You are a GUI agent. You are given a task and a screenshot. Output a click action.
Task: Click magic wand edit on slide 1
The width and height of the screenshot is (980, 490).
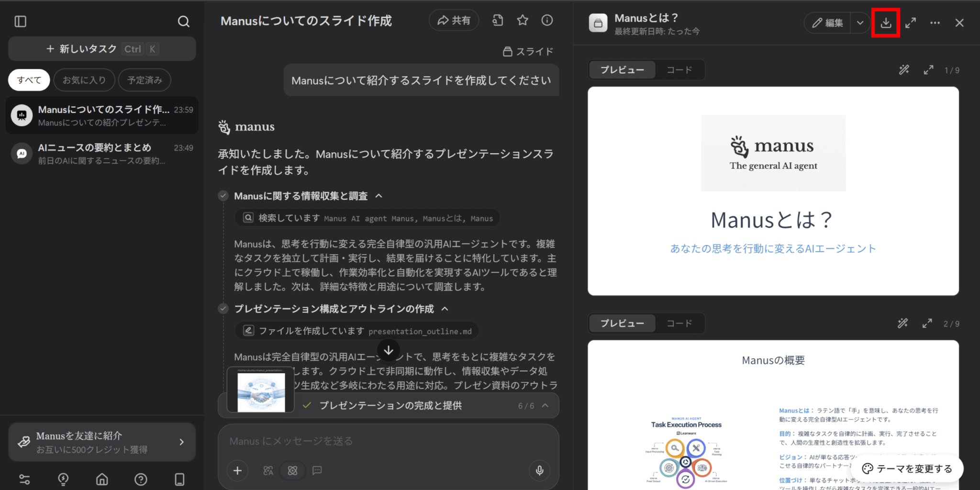tap(904, 70)
